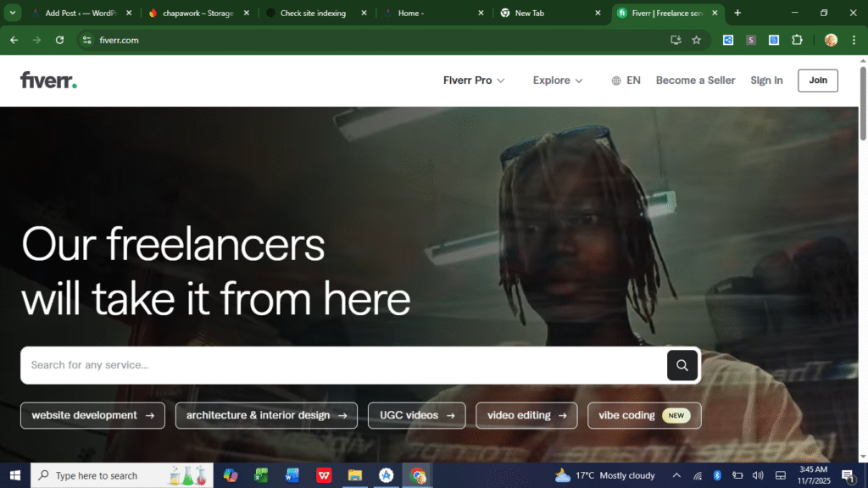
Task: Open the Chrome three-dot menu
Action: click(x=854, y=40)
